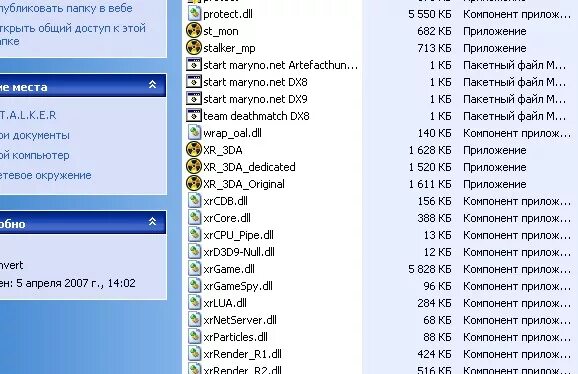This screenshot has width=578, height=374.
Task: Select the file name 'stalker_mp'
Action: (x=229, y=48)
